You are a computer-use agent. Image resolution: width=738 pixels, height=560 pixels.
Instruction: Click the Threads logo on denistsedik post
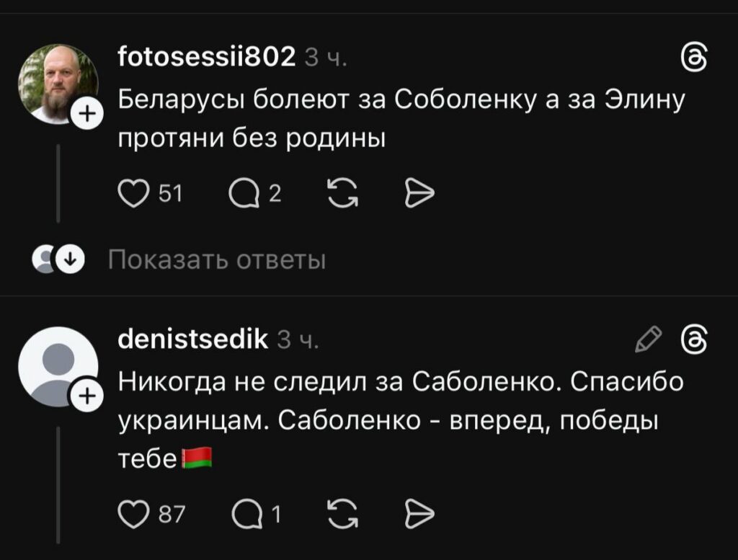tap(695, 339)
